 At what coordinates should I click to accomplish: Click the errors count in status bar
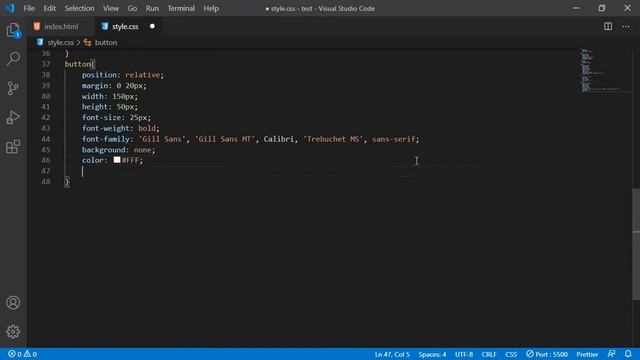pyautogui.click(x=15, y=354)
